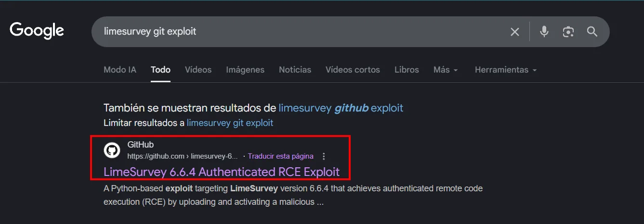Open the Libros tab
Image resolution: width=644 pixels, height=224 pixels.
[407, 70]
